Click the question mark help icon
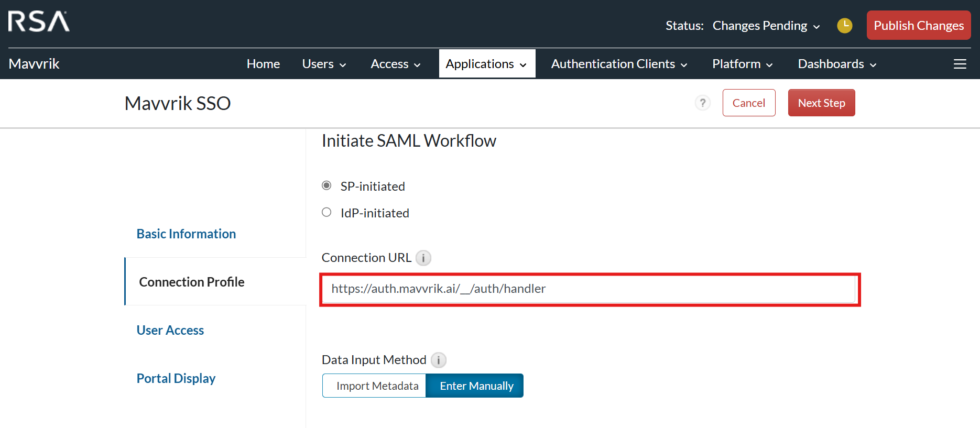Screen dimensions: 980x428 [x=702, y=103]
